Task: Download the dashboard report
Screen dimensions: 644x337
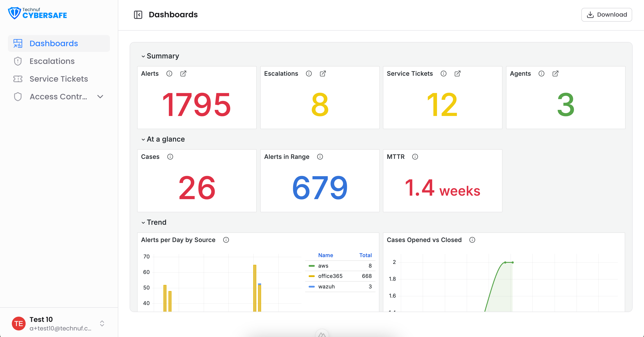Action: click(607, 15)
